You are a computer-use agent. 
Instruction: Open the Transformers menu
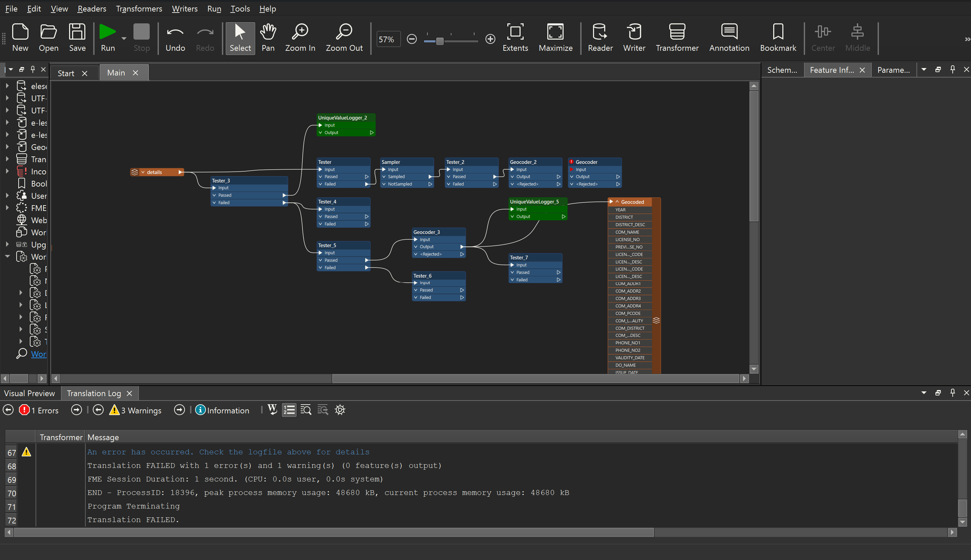pos(139,8)
